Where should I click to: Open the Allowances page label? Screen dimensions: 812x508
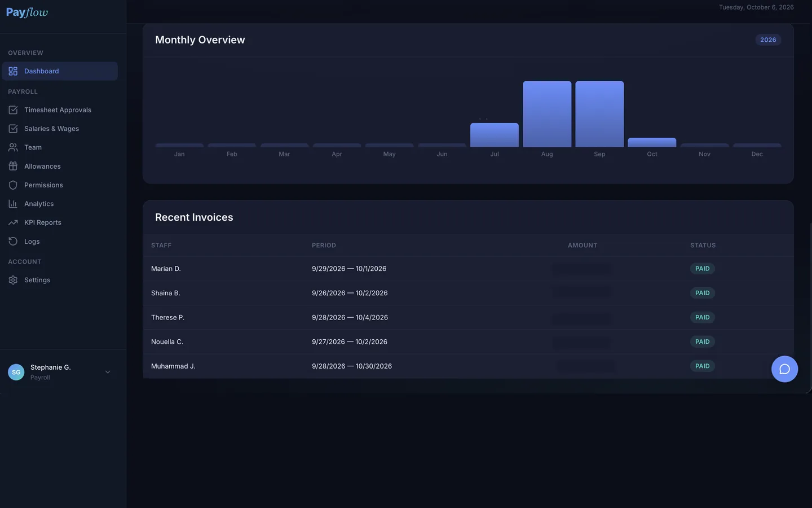click(42, 167)
